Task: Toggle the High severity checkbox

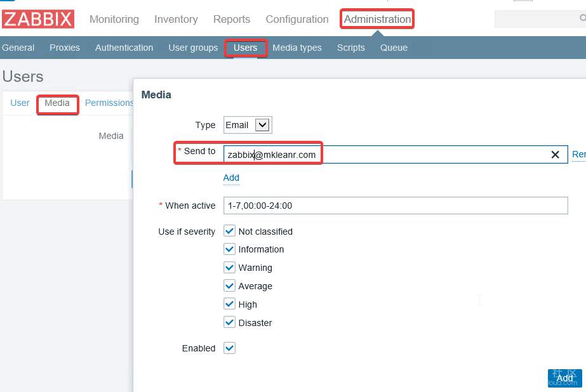Action: (x=229, y=304)
